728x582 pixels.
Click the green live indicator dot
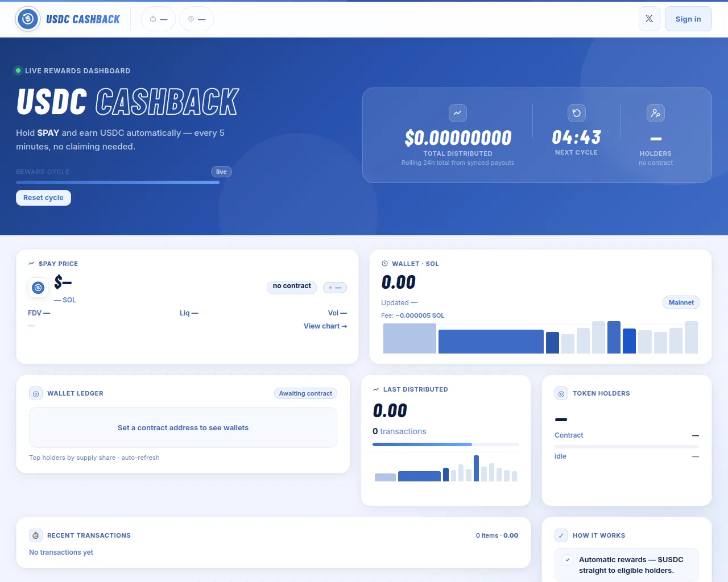(x=18, y=70)
